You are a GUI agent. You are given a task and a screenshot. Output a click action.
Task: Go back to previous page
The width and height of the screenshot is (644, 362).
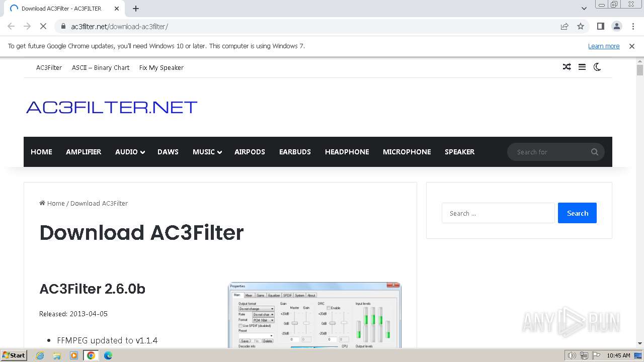[11, 26]
